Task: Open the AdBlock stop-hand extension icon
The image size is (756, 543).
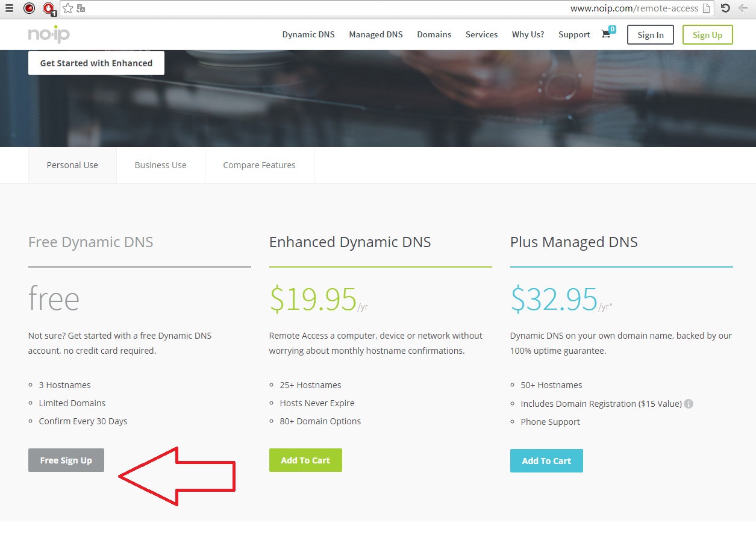Action: (x=49, y=8)
